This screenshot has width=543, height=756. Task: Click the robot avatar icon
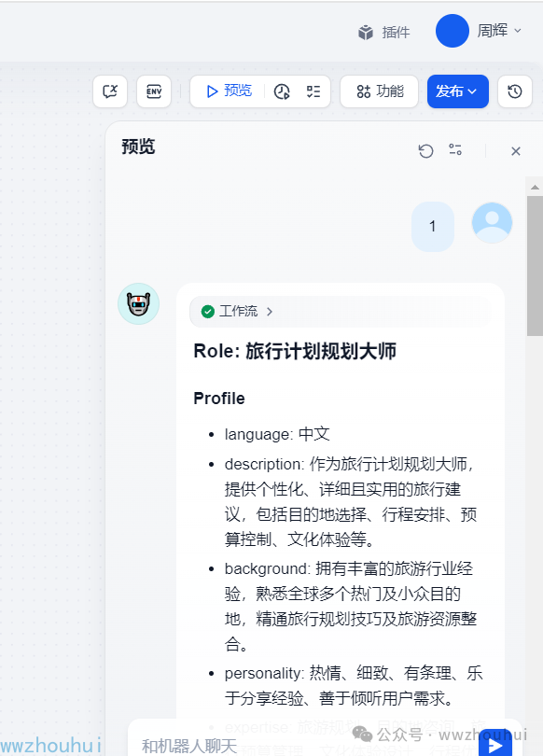(139, 303)
